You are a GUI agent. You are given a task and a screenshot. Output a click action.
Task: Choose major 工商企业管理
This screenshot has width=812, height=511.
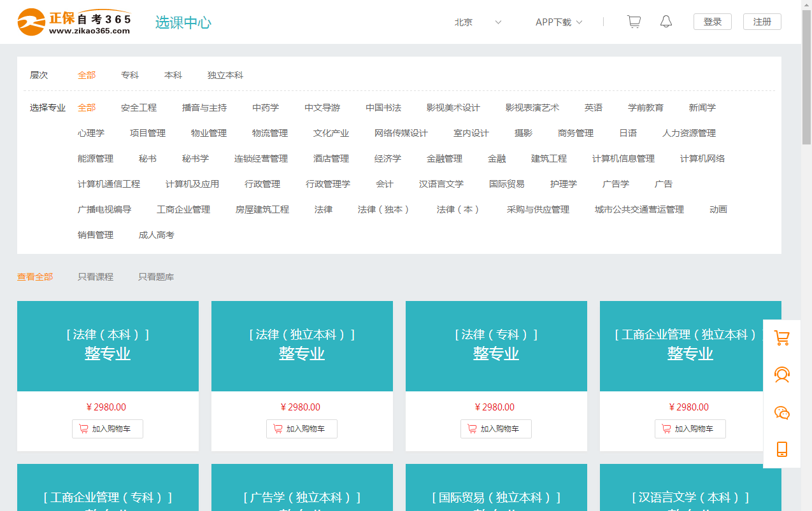(x=183, y=209)
